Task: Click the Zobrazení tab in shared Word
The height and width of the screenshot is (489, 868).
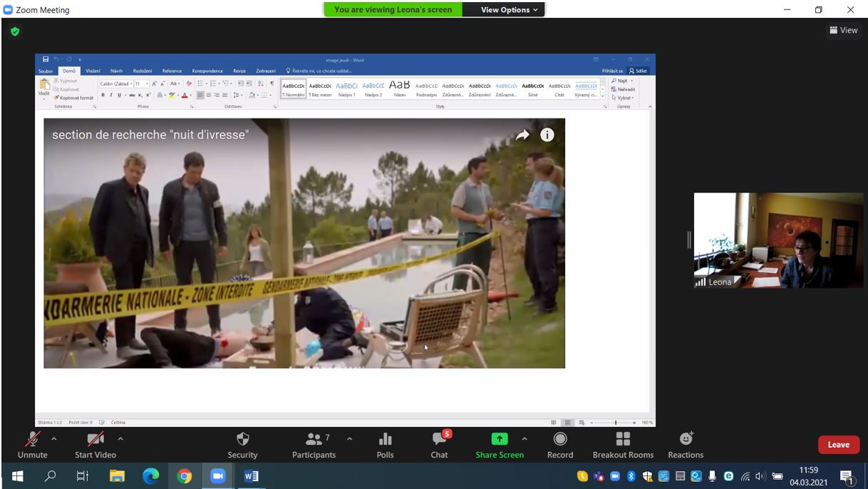Action: tap(266, 71)
